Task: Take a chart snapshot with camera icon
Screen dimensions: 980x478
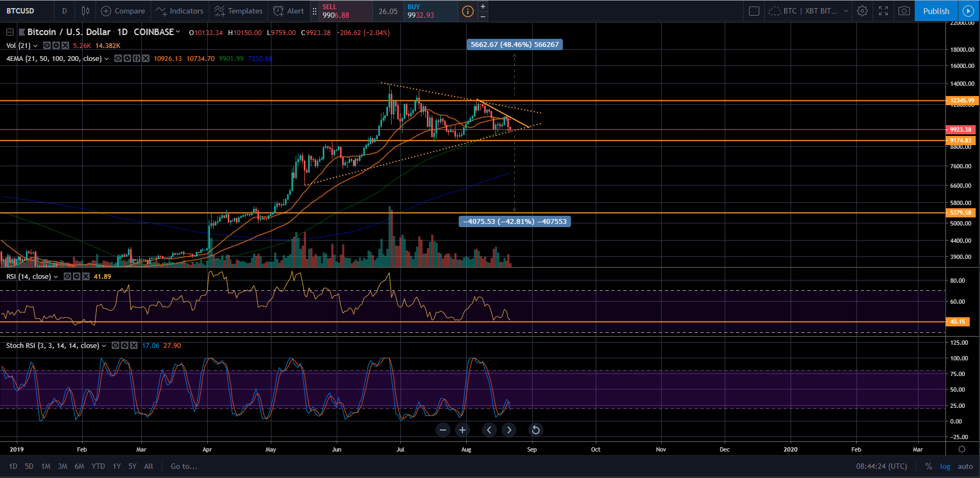Action: coord(904,11)
